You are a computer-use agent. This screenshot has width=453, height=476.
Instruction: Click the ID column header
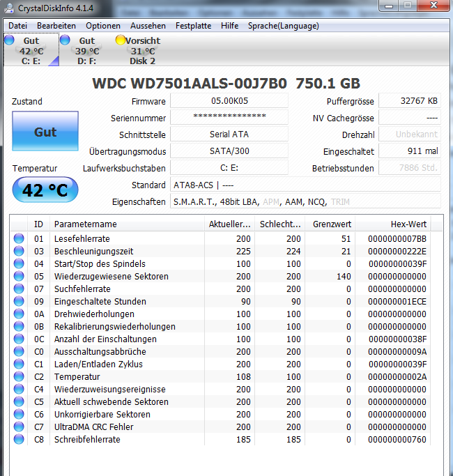coord(38,224)
